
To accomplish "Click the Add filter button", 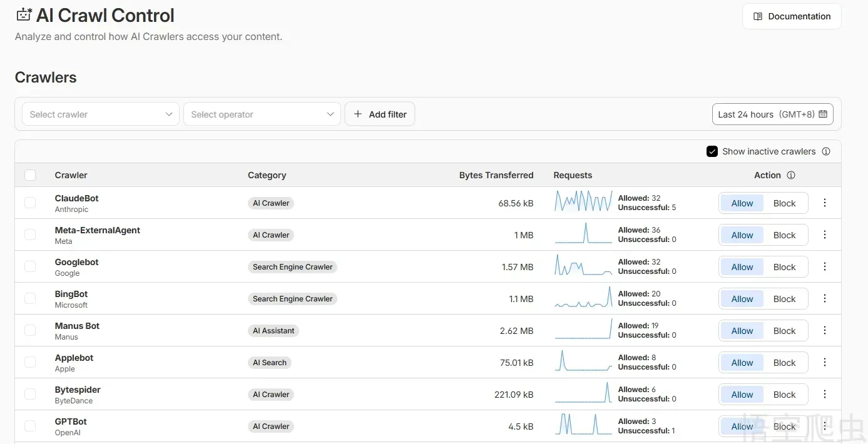I will tap(380, 114).
